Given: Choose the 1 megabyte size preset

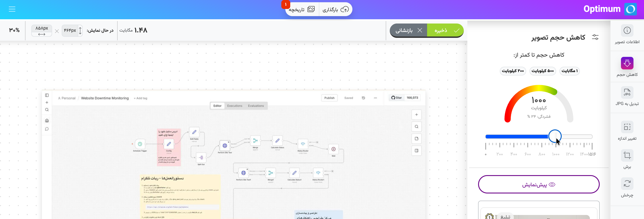Looking at the screenshot, I should tap(569, 71).
